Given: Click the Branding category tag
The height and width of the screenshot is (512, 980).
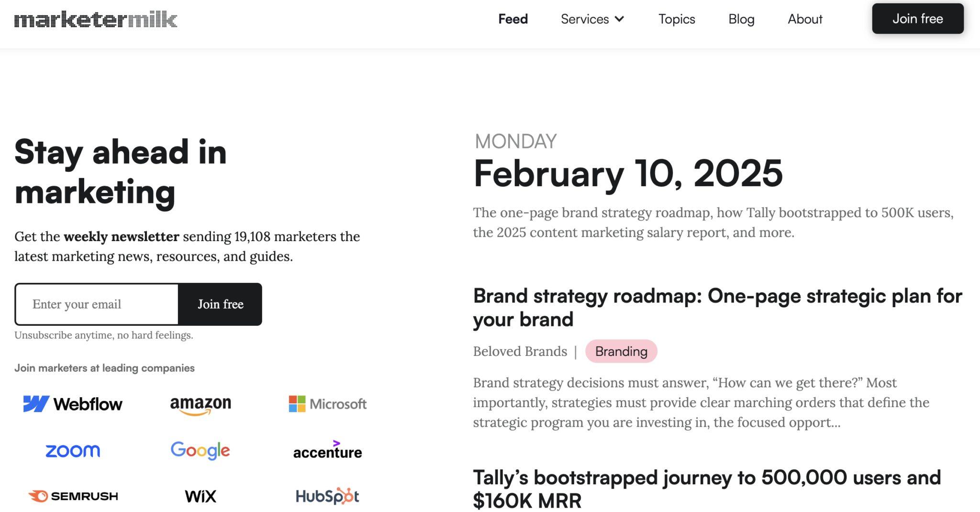Looking at the screenshot, I should [x=621, y=351].
